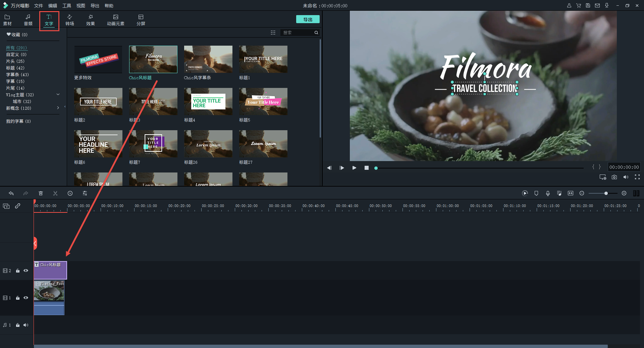
Task: Toggle lock on video track 1
Action: pyautogui.click(x=18, y=298)
